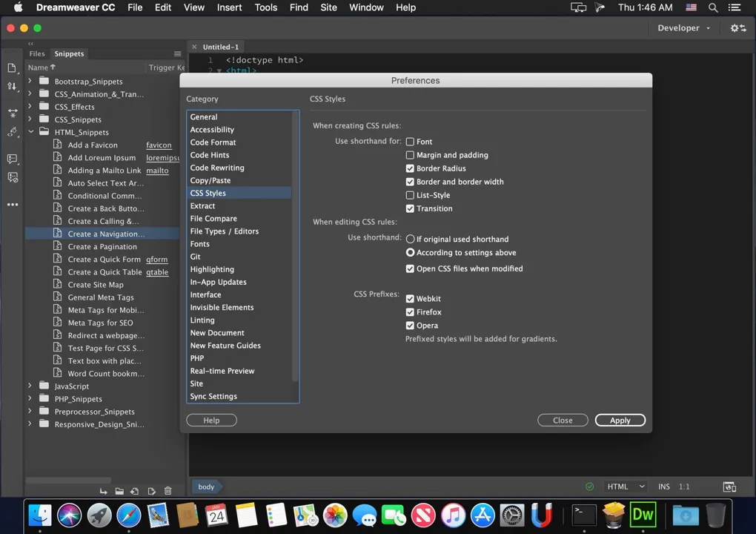Expand the CSS_Animation_&_Tran... folder
Screen dimensions: 756x534
(30, 93)
